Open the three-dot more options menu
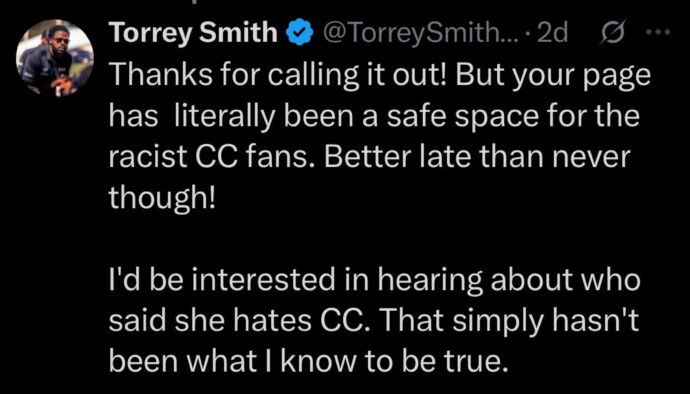The height and width of the screenshot is (394, 690). (657, 33)
